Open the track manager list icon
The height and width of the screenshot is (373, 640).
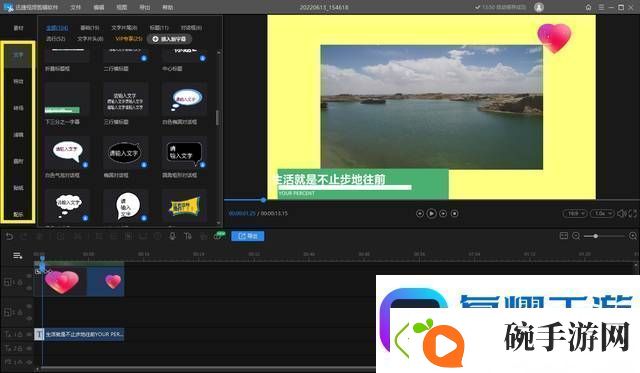(18, 256)
